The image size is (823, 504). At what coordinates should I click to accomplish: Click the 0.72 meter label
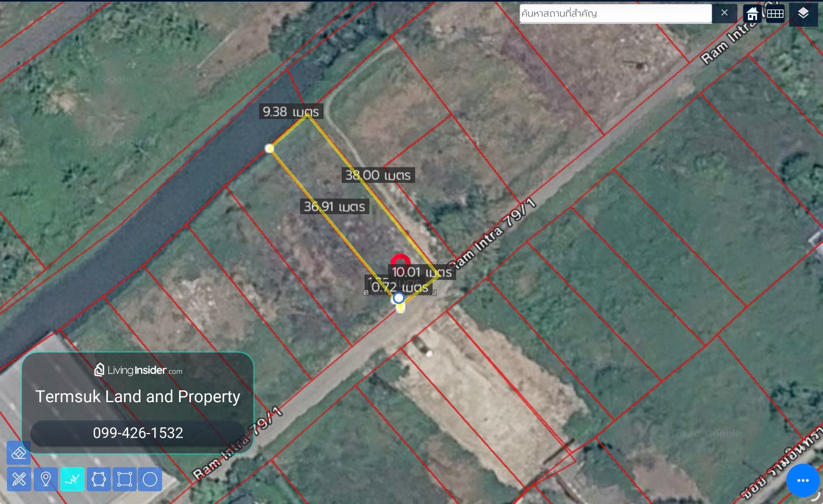point(400,287)
